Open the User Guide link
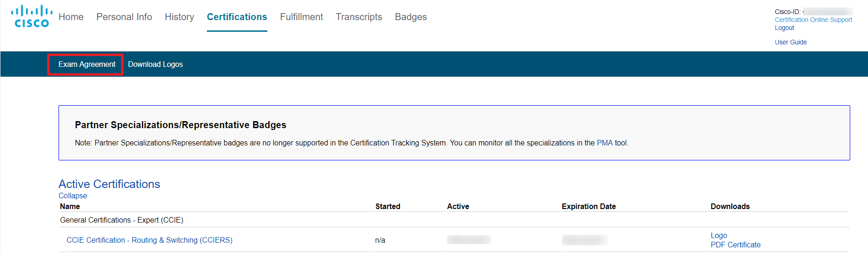 [791, 42]
